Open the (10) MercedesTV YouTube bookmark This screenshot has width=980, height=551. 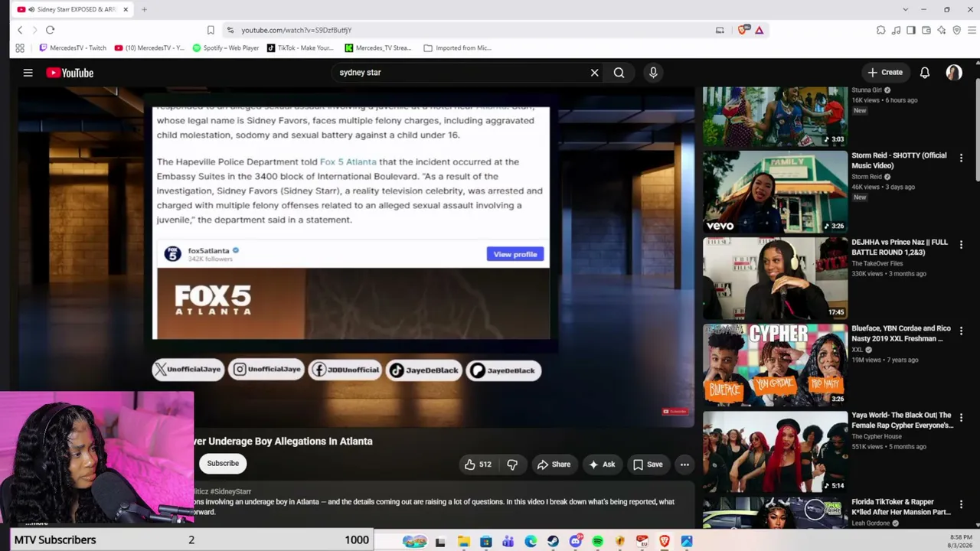point(149,47)
